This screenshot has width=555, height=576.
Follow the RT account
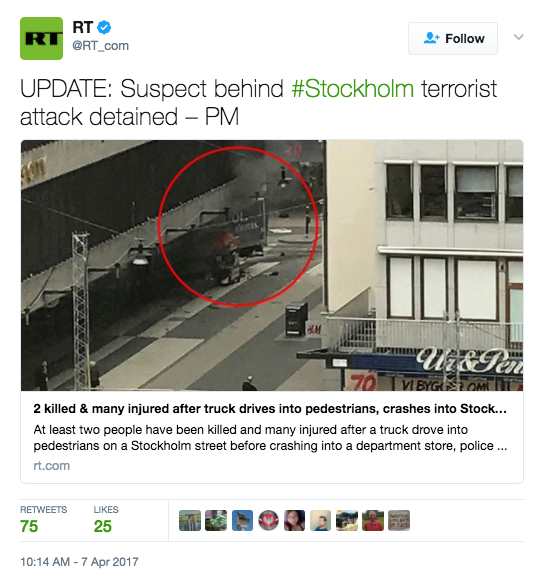[453, 39]
